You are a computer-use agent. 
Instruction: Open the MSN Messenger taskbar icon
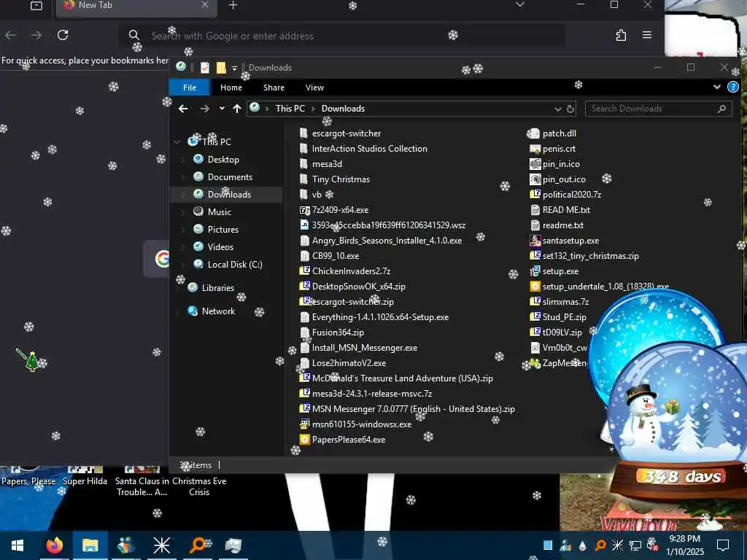coord(125,545)
